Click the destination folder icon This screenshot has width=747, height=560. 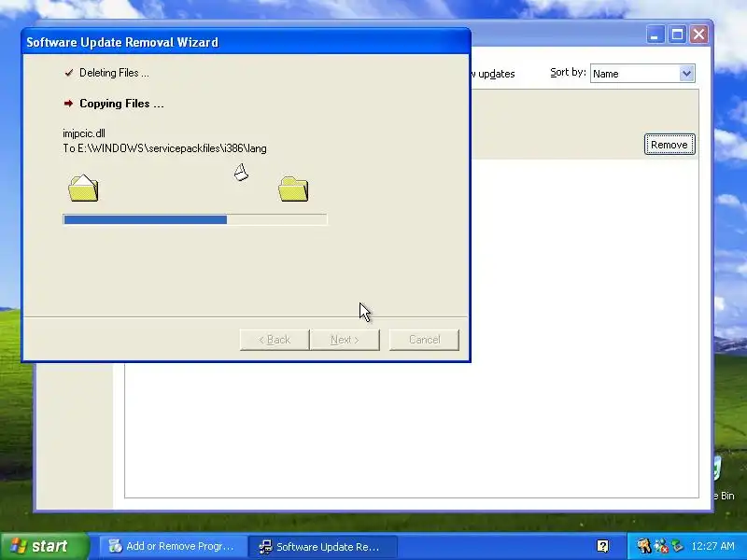(293, 189)
